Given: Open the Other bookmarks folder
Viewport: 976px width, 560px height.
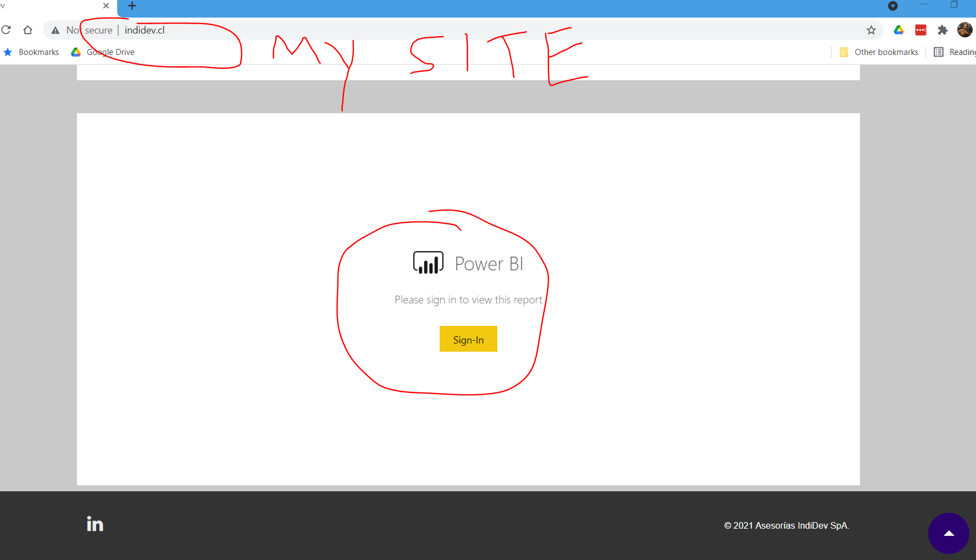Looking at the screenshot, I should [x=879, y=52].
